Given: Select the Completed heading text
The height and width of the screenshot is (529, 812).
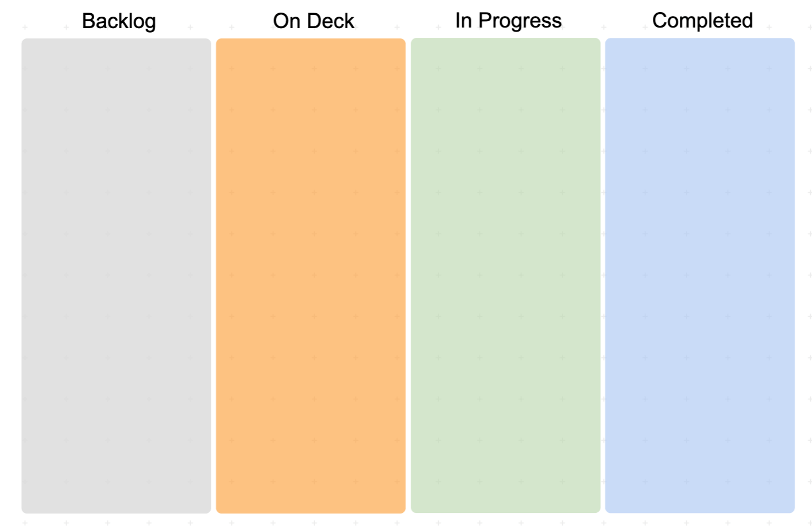Looking at the screenshot, I should [x=702, y=21].
